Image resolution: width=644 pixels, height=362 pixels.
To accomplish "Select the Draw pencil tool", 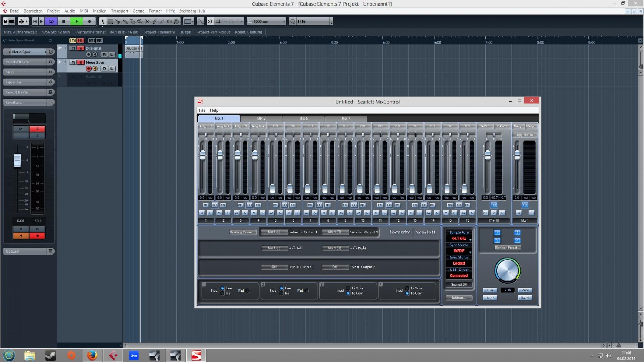I will coord(155,21).
